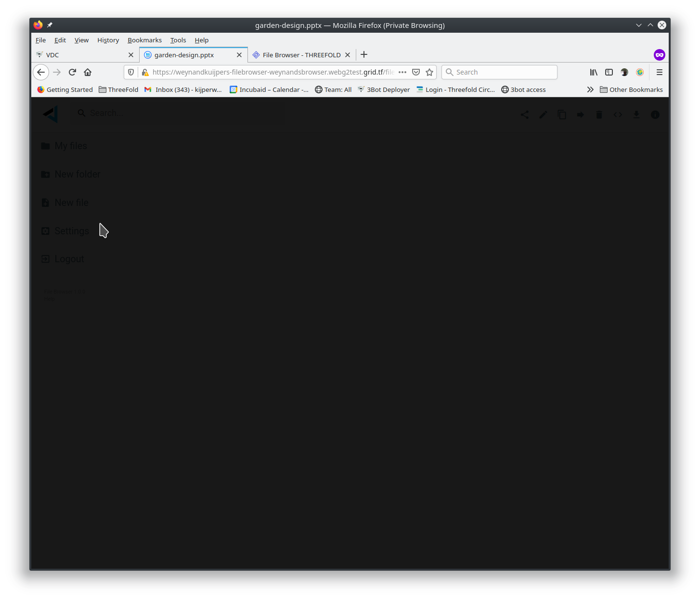Click the Save to Pocket icon
Screen dimensions: 700x600
[x=416, y=72]
